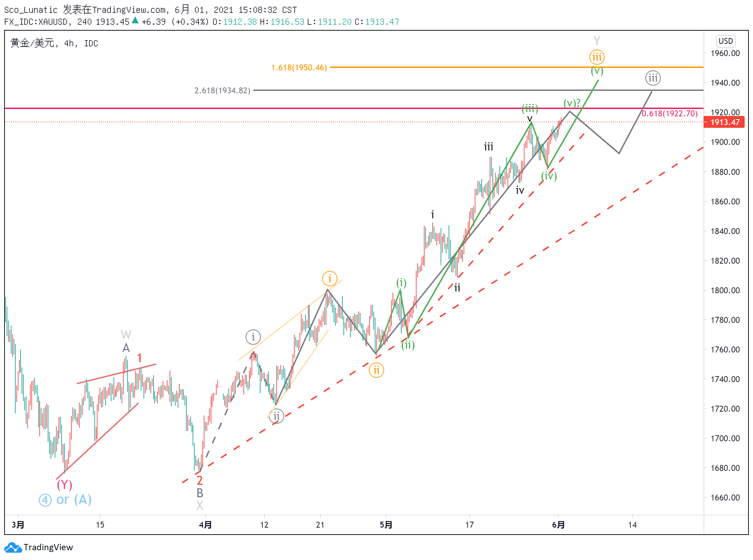753x560 pixels.
Task: Click the 14 date label on time axis
Action: coord(632,525)
